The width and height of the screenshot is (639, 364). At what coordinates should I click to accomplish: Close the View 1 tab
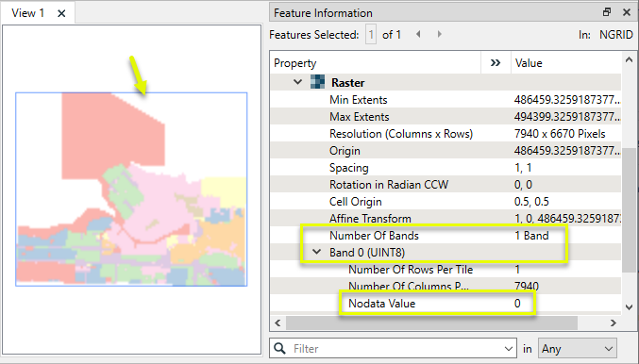(x=61, y=13)
